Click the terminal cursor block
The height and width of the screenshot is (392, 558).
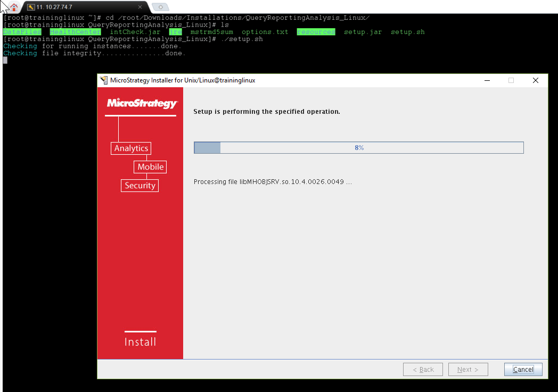pos(5,60)
